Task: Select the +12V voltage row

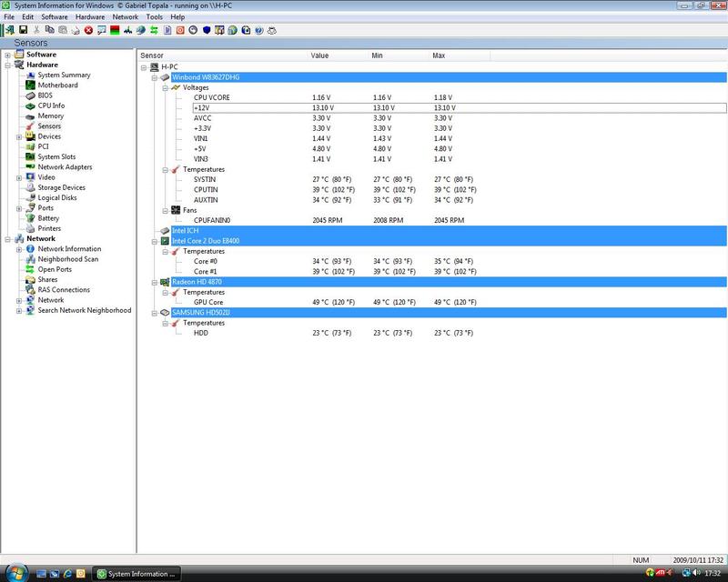Action: tap(202, 107)
